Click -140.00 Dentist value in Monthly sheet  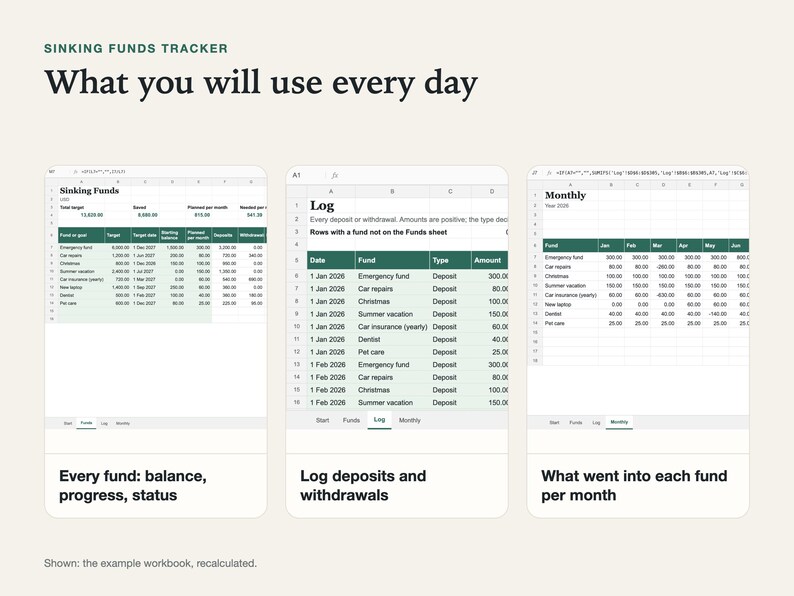click(x=718, y=314)
